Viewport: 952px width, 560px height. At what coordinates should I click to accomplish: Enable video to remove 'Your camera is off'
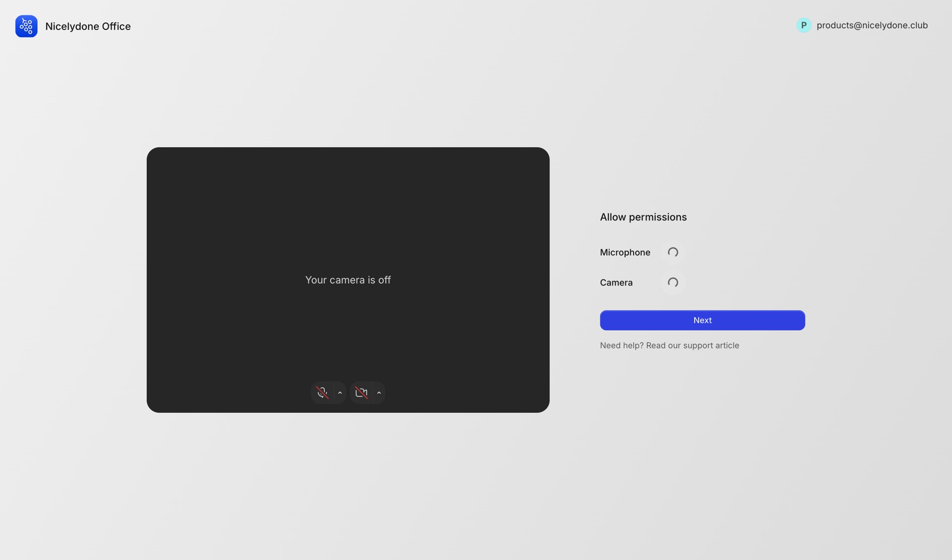coord(362,392)
